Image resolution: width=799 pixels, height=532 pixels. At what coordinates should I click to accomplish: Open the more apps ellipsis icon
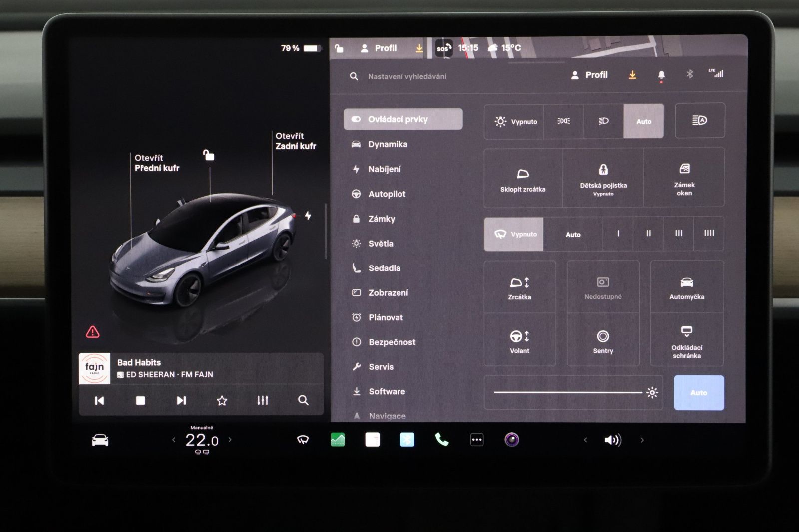click(x=477, y=440)
